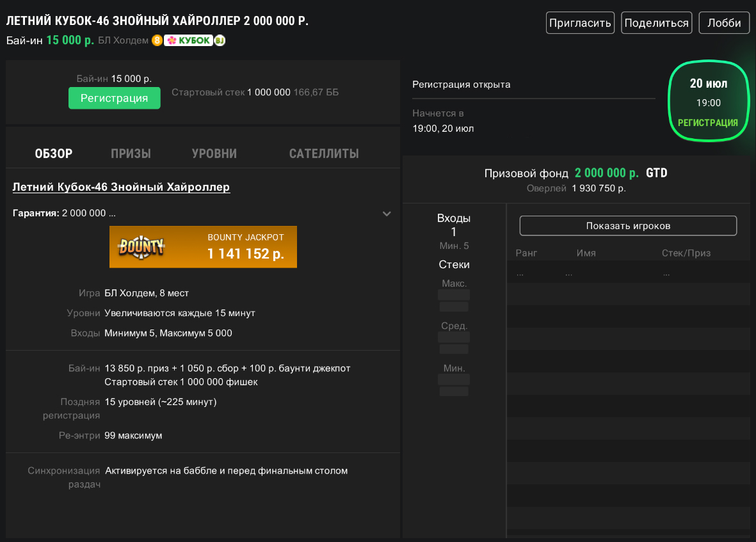Click the Bounty logo in jackpot banner
This screenshot has width=756, height=542.
tap(141, 246)
